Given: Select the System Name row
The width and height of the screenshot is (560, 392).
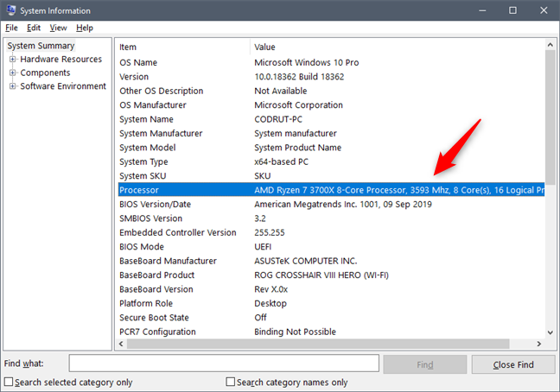Looking at the screenshot, I should tap(331, 119).
